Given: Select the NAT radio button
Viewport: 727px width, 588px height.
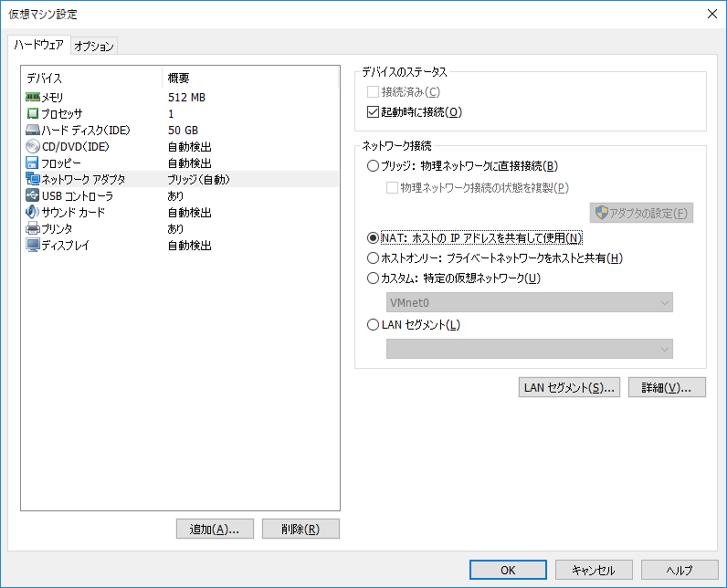Looking at the screenshot, I should 373,238.
